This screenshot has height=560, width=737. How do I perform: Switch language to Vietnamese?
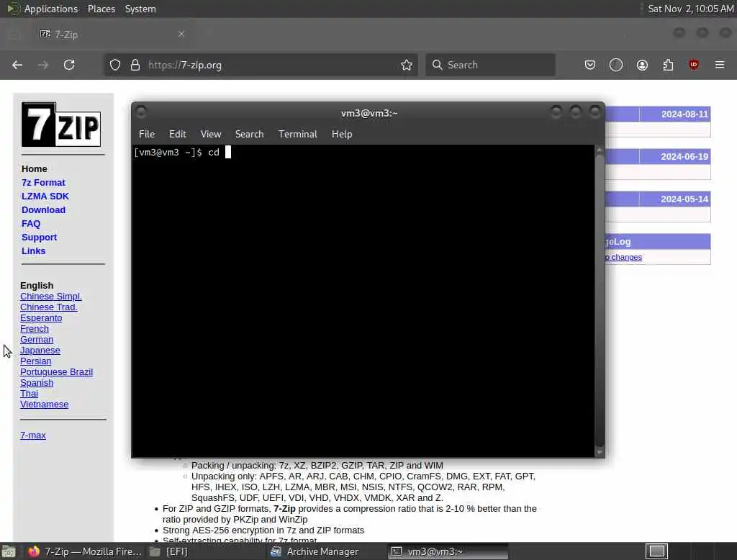(44, 405)
